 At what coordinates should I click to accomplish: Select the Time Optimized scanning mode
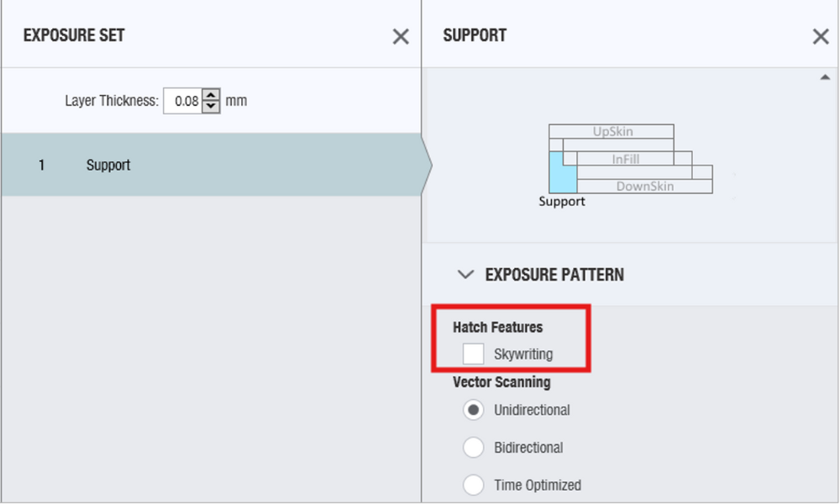473,485
